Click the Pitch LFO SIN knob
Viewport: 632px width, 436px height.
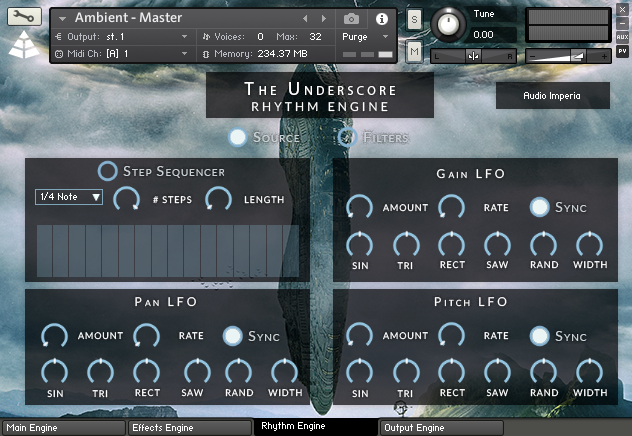point(360,372)
